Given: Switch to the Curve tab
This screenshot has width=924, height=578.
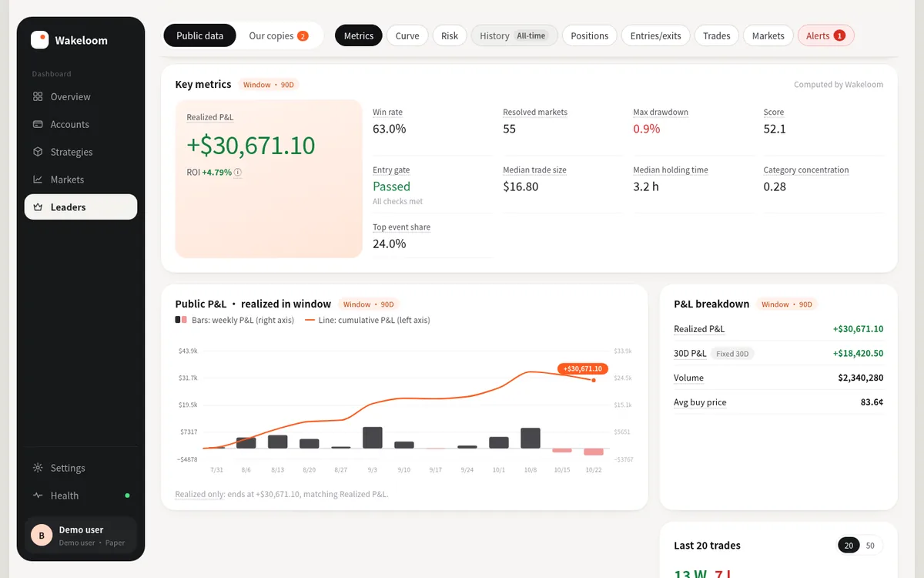Looking at the screenshot, I should tap(407, 36).
